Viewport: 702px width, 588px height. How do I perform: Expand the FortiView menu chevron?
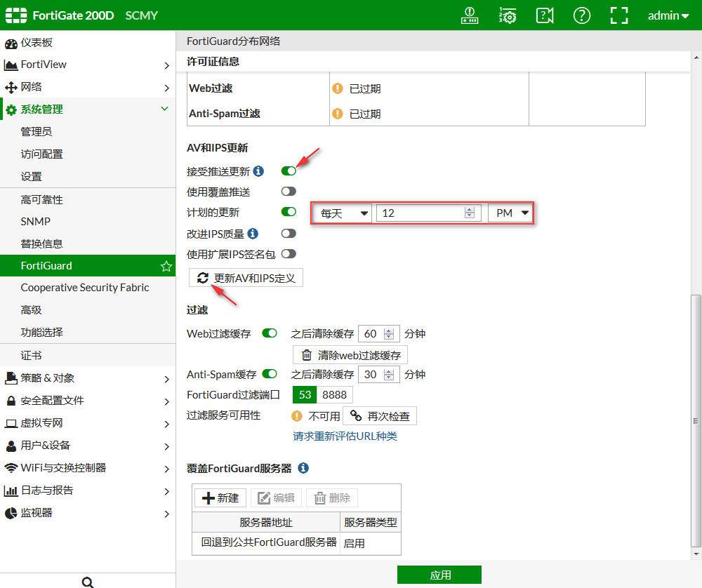(166, 66)
